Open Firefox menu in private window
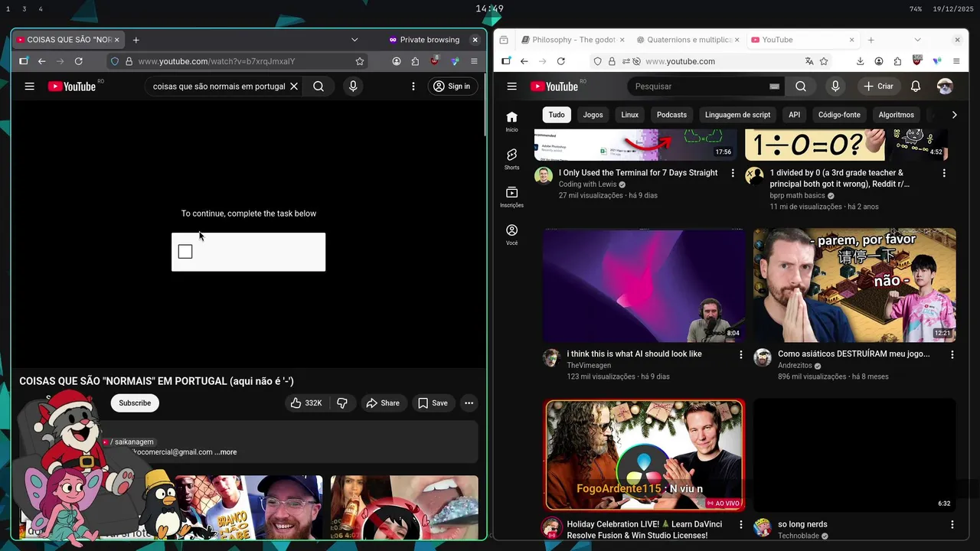 (474, 61)
